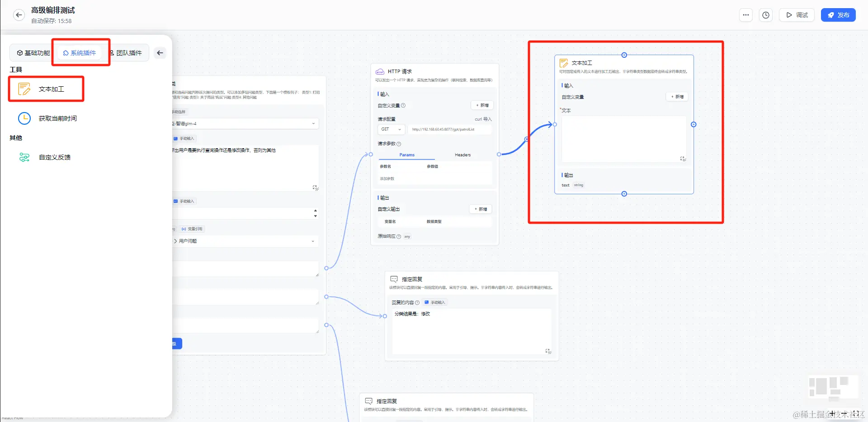Open the 智谱glm-4 model dropdown

(245, 123)
